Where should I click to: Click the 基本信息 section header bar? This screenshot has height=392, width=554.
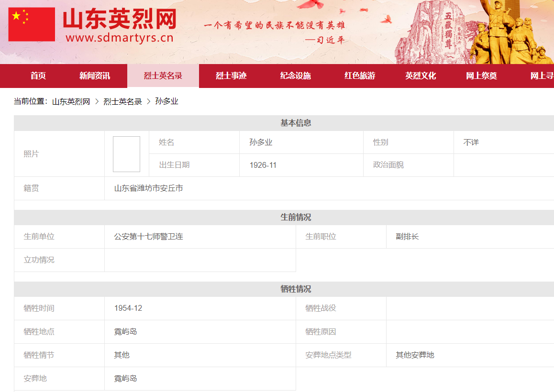pos(296,123)
